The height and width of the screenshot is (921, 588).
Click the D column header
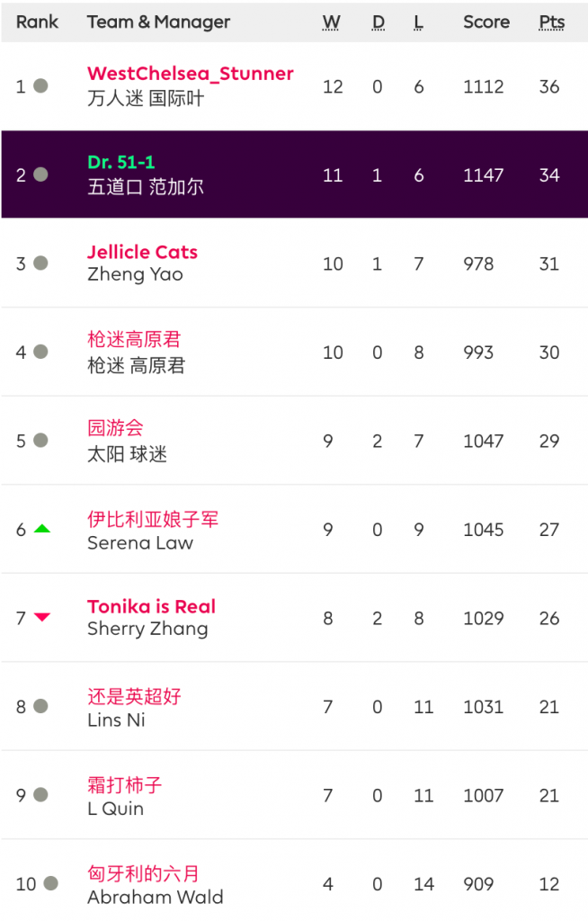[378, 22]
